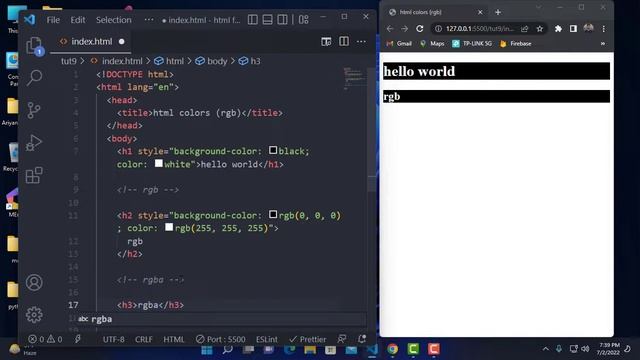Open the TP-LINK 5G bookmark
Image resolution: width=640 pixels, height=360 pixels.
pyautogui.click(x=472, y=44)
